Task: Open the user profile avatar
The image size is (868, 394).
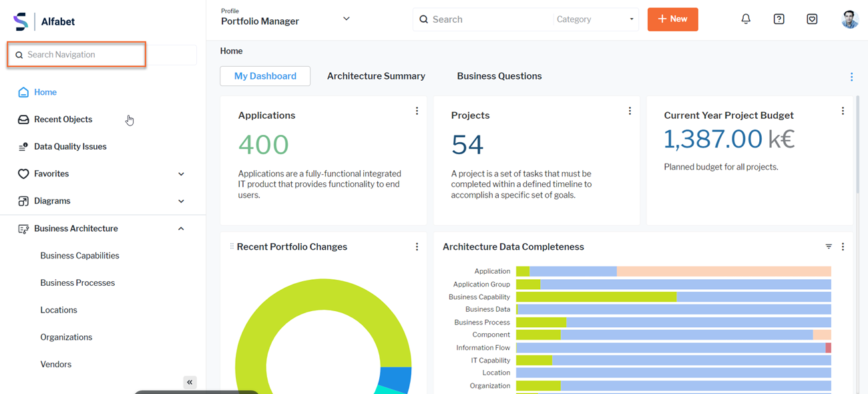Action: 849,19
